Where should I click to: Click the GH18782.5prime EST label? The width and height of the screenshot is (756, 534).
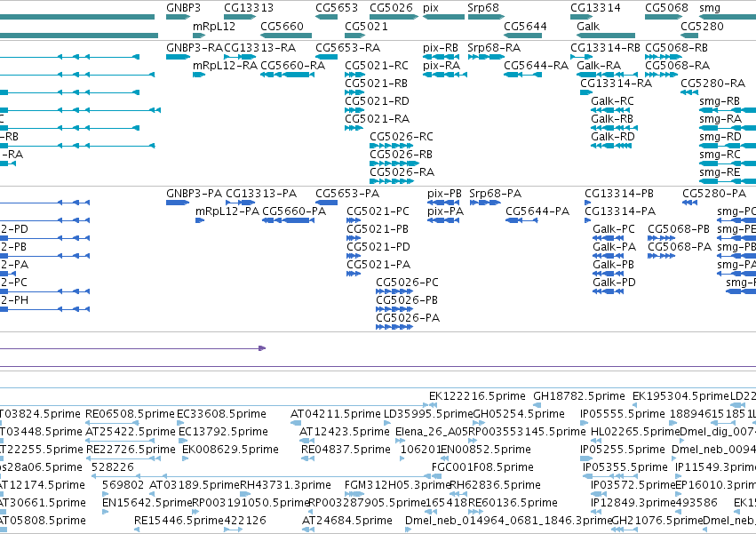pos(579,396)
